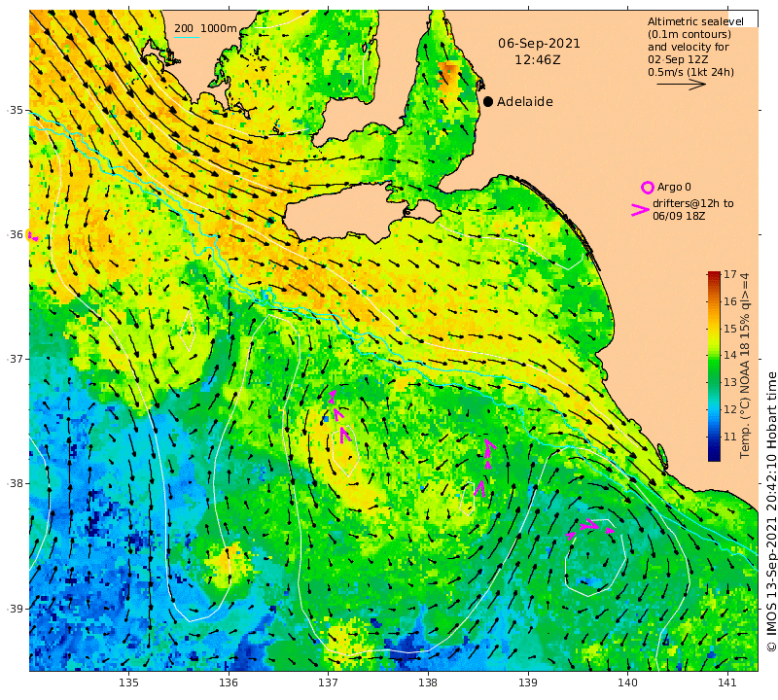Click the '02 Sep 12Z' velocity date text
The image size is (778, 700).
678,59
